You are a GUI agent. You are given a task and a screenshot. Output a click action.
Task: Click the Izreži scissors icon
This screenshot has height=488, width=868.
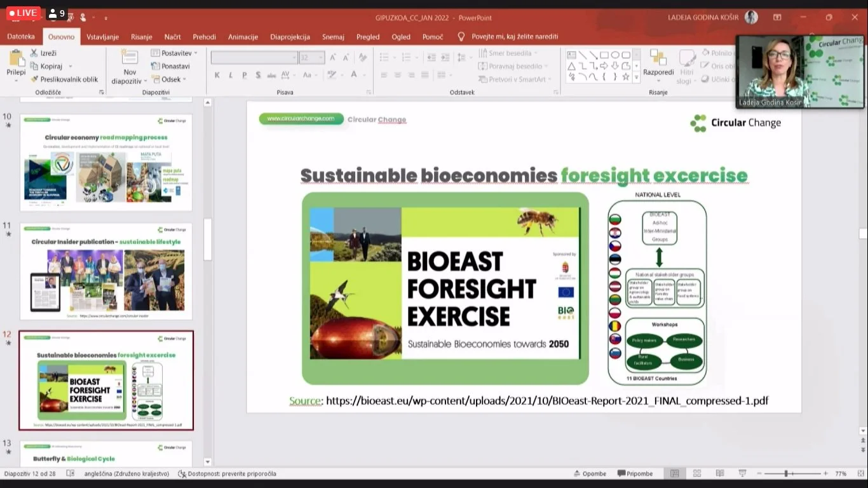pos(34,53)
